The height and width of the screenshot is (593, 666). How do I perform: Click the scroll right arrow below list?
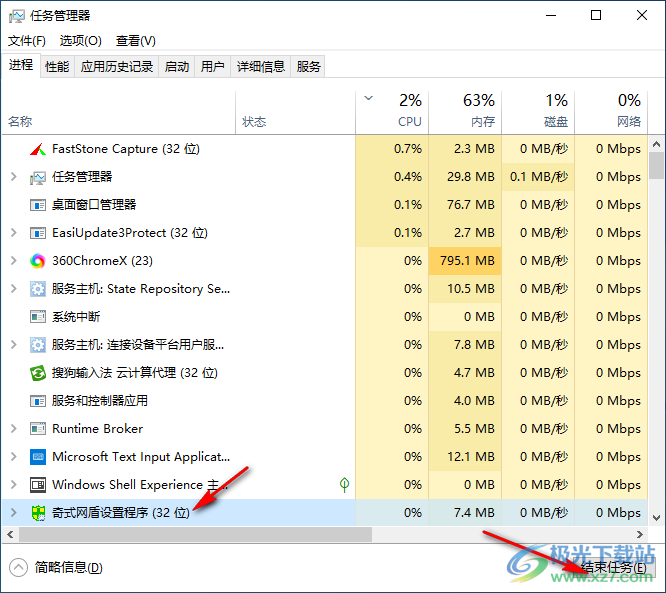[640, 534]
